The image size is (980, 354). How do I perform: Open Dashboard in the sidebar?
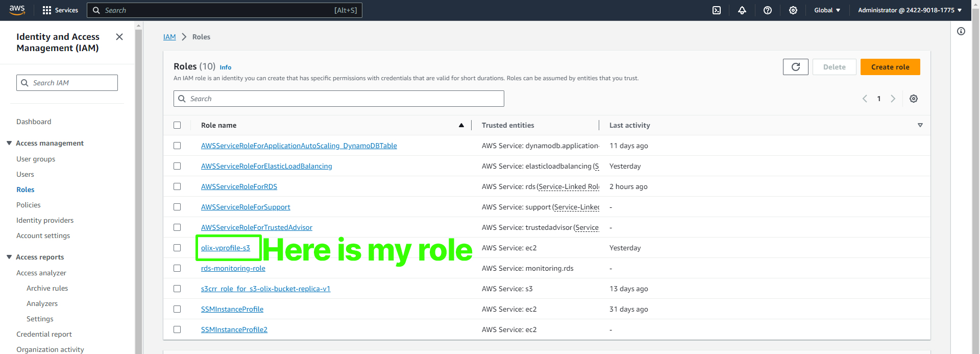pos(34,122)
